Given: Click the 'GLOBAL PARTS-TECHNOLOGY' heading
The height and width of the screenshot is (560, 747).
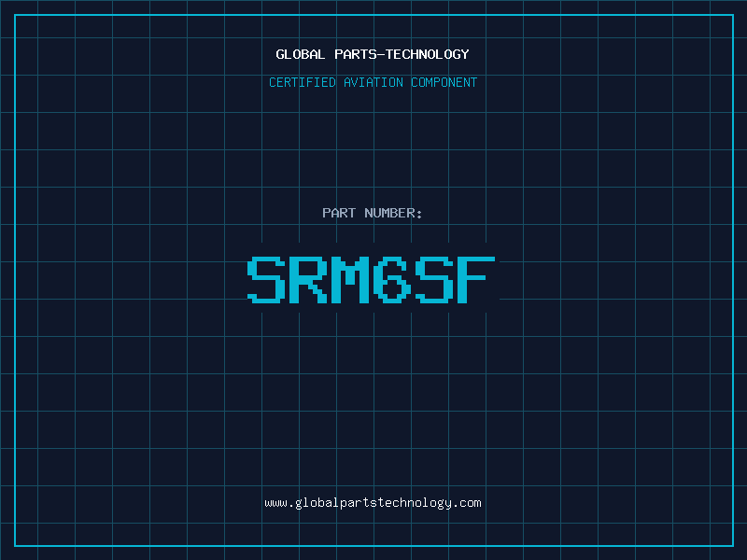Looking at the screenshot, I should pos(373,54).
